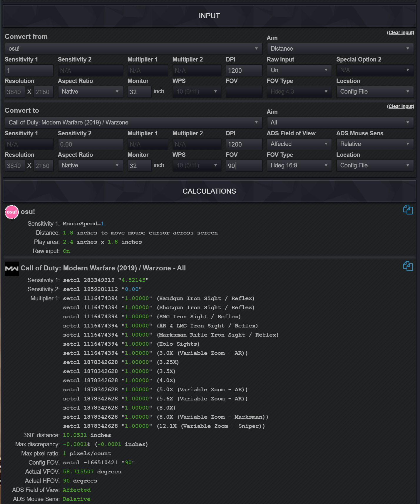Focus the Convert from empty FOV field

[244, 92]
